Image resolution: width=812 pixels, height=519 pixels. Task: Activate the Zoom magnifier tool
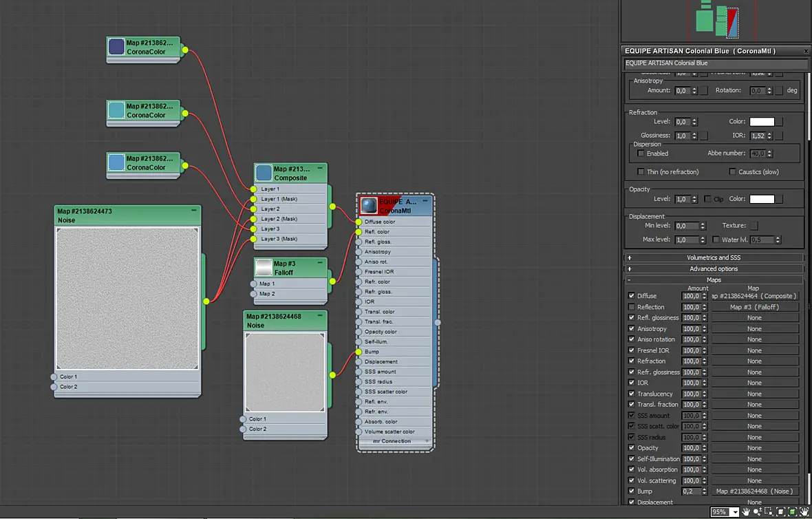(758, 511)
